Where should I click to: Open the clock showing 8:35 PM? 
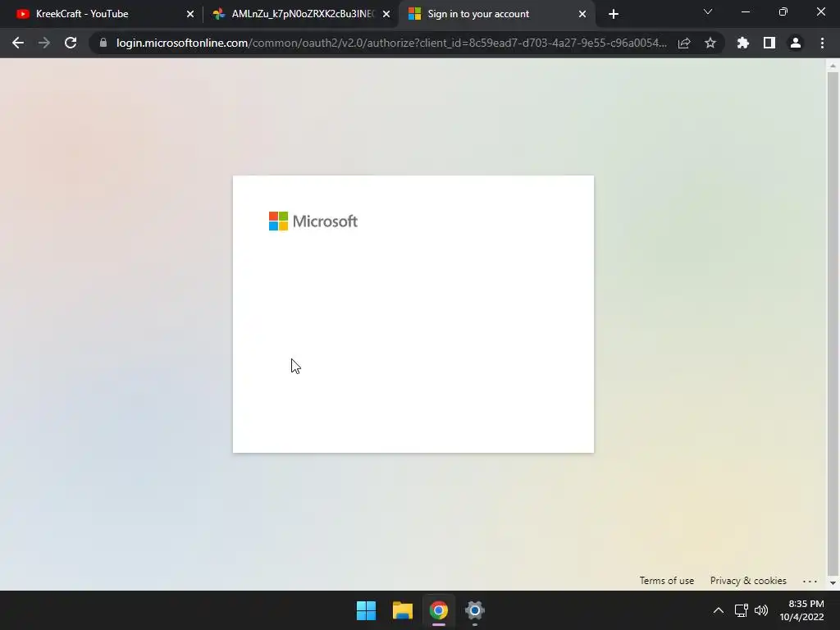(801, 610)
